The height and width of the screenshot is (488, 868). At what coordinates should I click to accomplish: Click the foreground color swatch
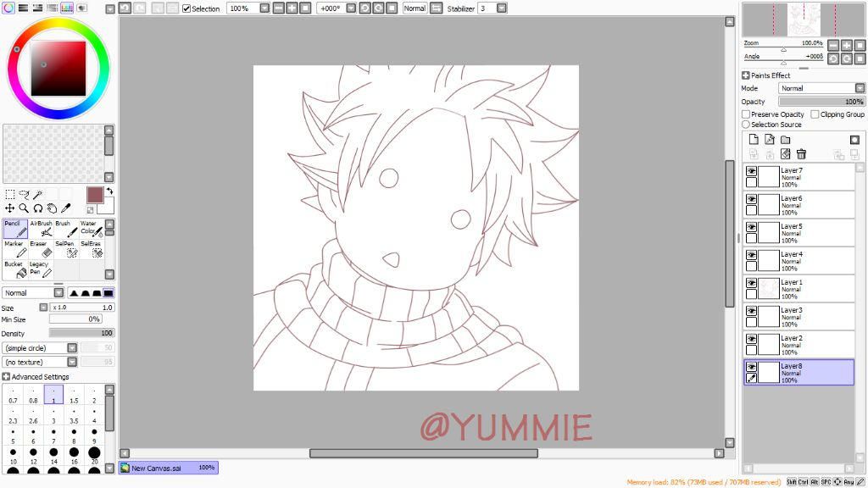(x=95, y=195)
